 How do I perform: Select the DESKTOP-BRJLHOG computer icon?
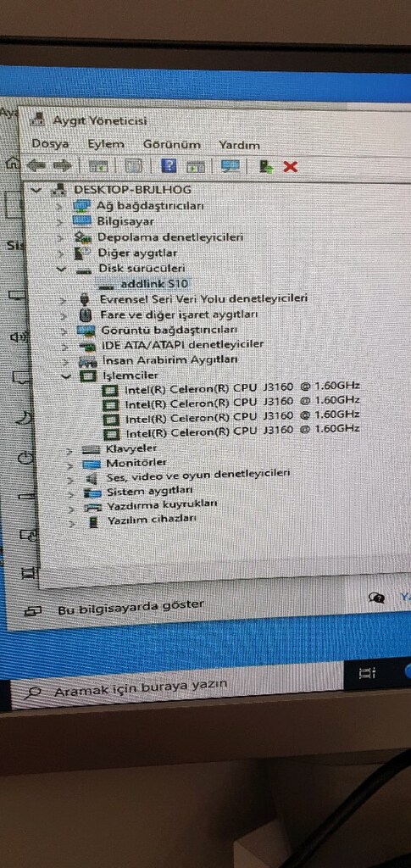[58, 189]
